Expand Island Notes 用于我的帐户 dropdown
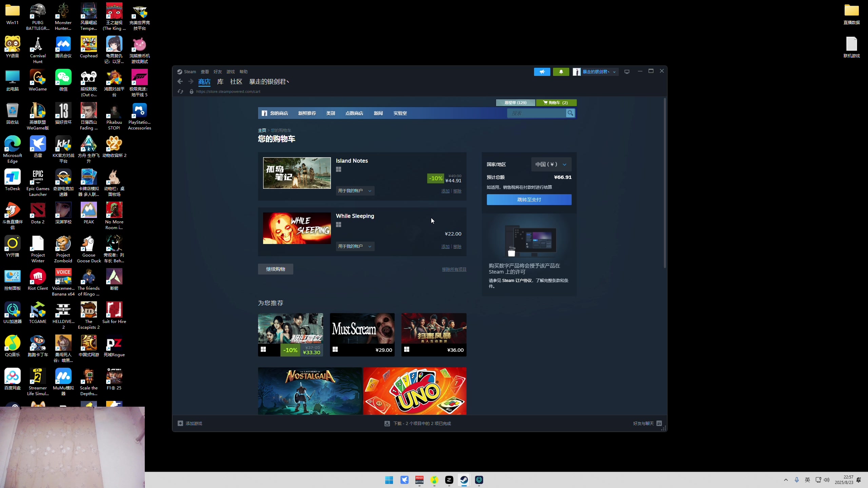868x488 pixels. click(355, 191)
